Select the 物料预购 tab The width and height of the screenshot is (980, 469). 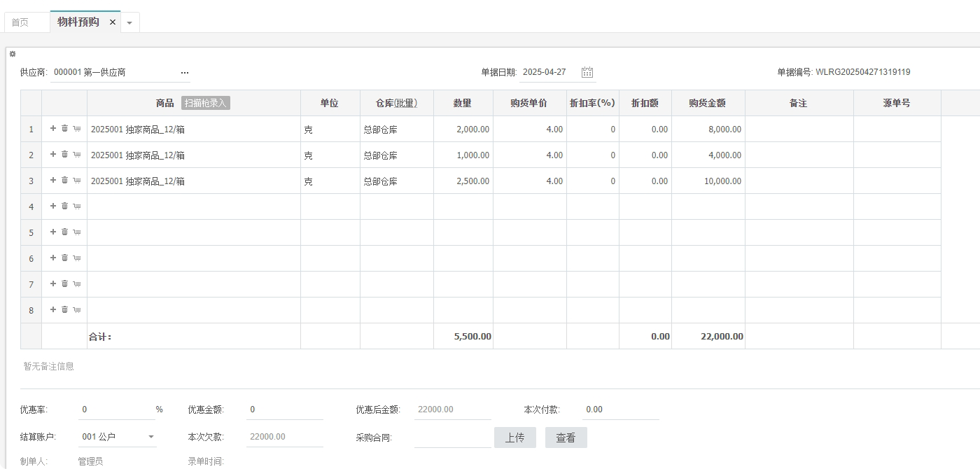click(x=78, y=22)
